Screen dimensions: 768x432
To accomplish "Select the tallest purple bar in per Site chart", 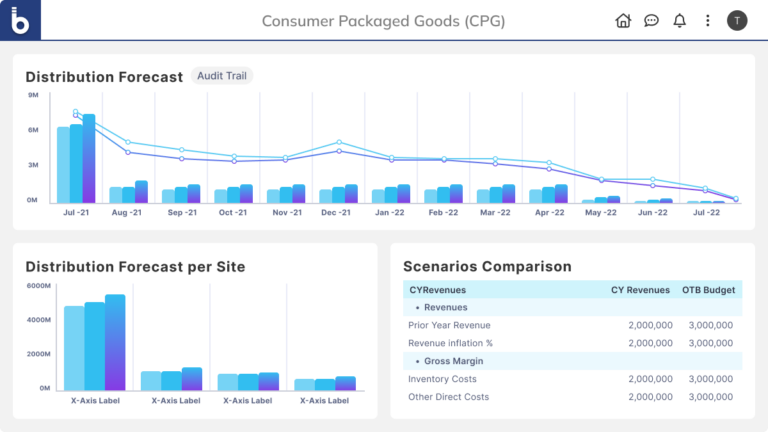I will pyautogui.click(x=115, y=342).
